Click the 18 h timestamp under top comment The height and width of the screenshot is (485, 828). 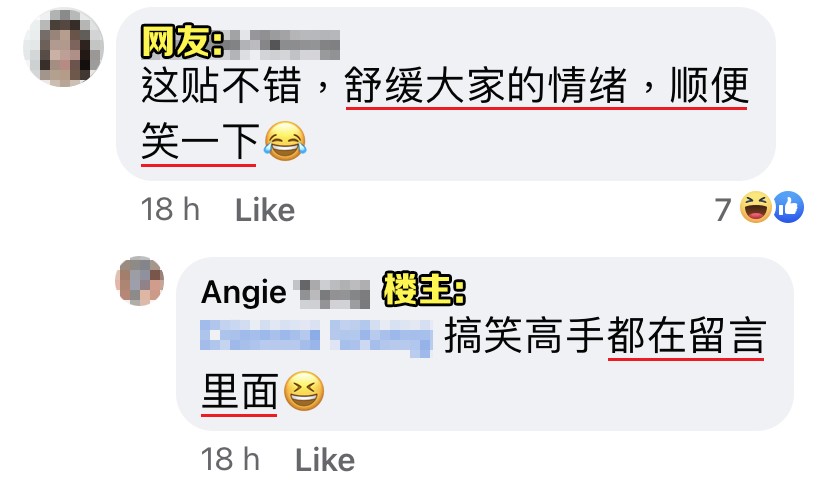coord(170,210)
